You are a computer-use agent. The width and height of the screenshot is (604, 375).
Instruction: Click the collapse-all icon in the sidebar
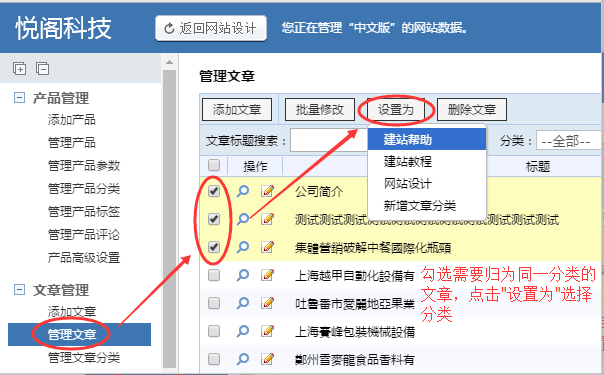(42, 69)
